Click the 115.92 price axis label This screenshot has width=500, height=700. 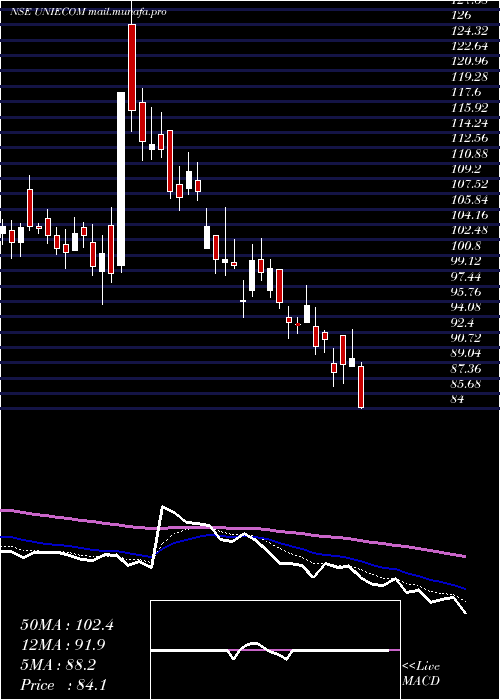469,108
